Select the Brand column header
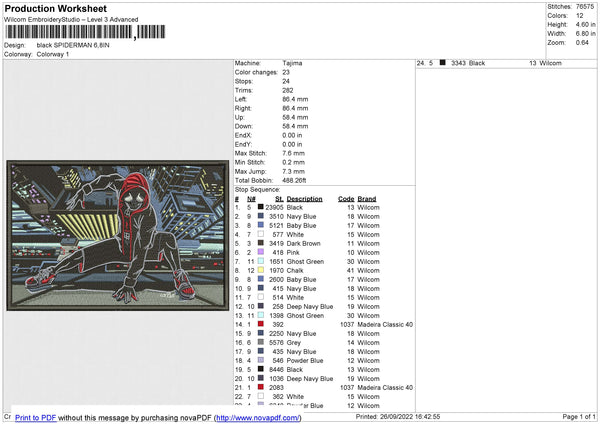 pos(367,199)
